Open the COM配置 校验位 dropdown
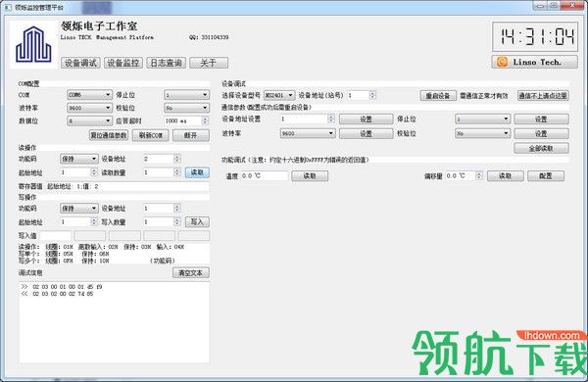 (x=186, y=108)
